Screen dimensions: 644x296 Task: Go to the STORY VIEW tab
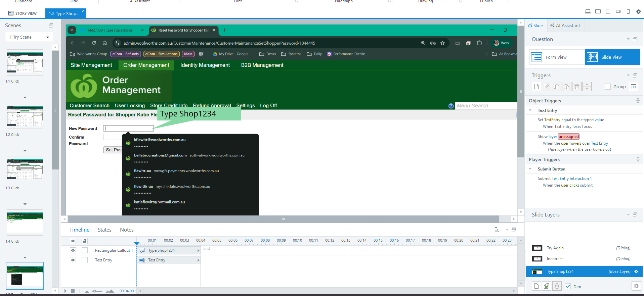[x=23, y=13]
